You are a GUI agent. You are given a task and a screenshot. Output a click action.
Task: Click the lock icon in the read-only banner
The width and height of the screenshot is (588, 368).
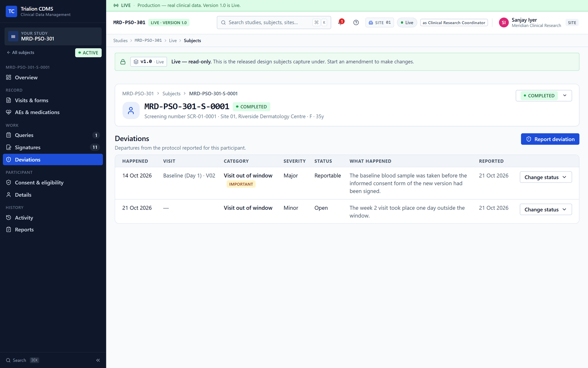click(x=123, y=62)
